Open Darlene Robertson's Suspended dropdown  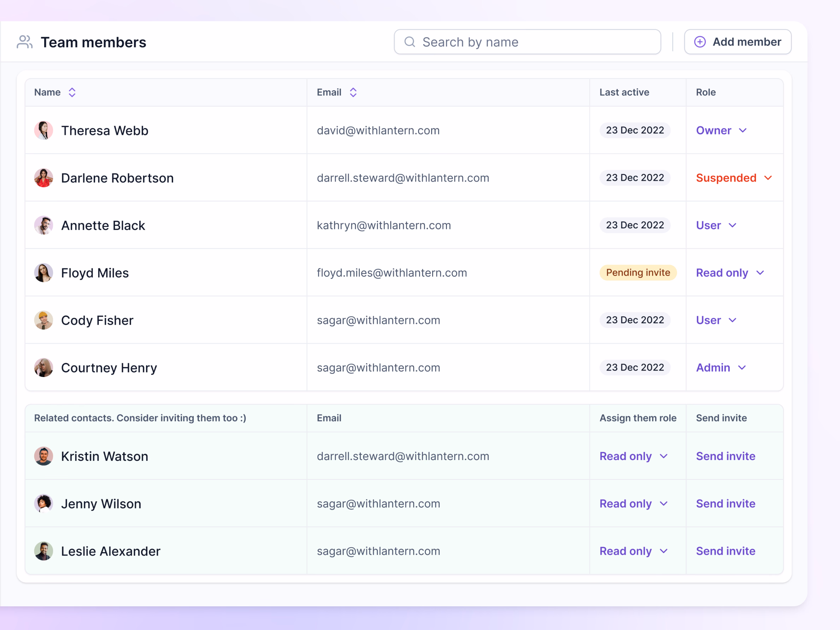pos(734,178)
